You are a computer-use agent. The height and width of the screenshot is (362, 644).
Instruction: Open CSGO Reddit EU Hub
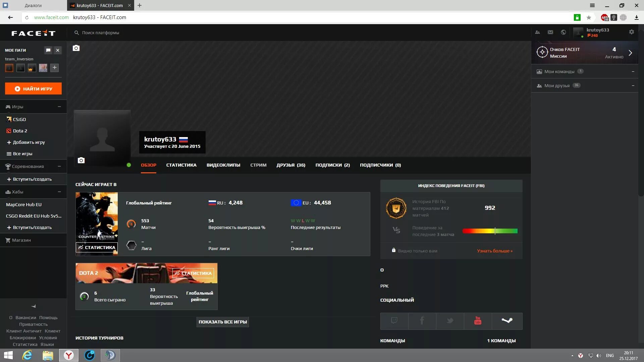click(33, 216)
